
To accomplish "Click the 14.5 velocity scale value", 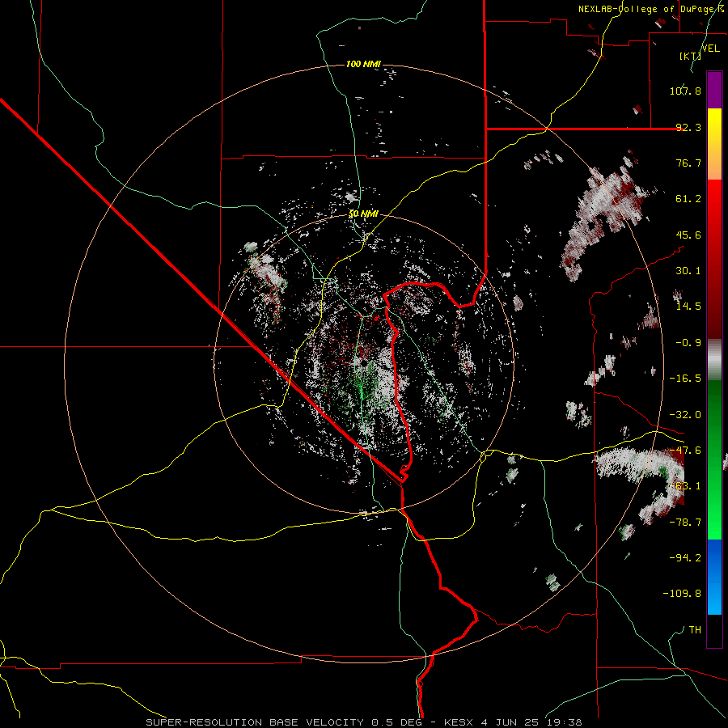I will tap(688, 307).
